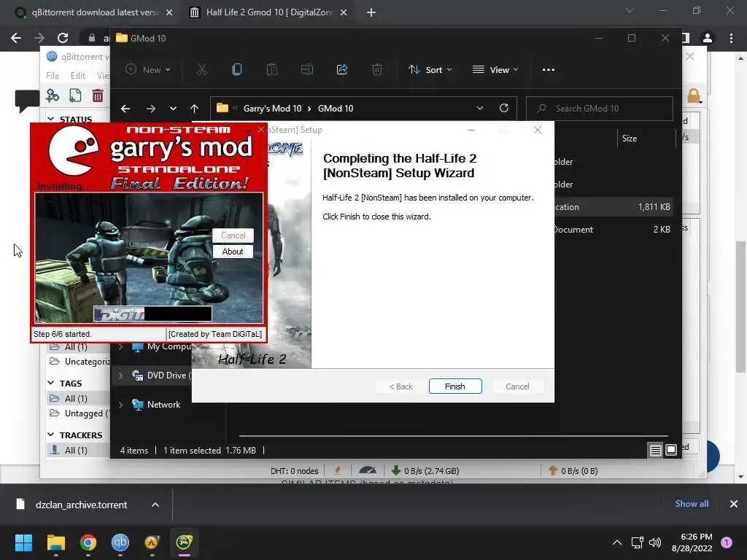Collapse the TRACKERS section in qBittorrent

(51, 435)
